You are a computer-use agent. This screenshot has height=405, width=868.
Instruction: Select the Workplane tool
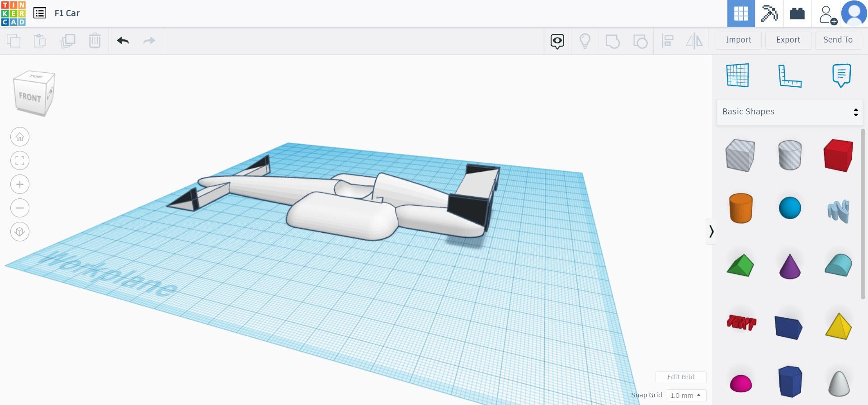738,75
